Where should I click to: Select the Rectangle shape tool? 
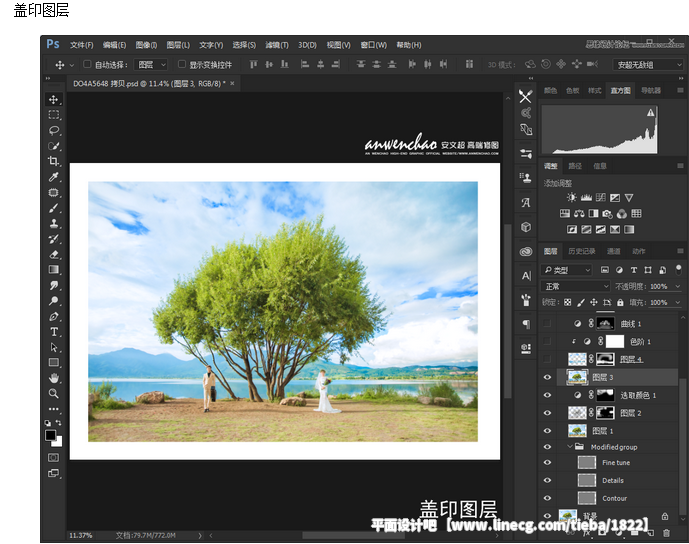[54, 363]
